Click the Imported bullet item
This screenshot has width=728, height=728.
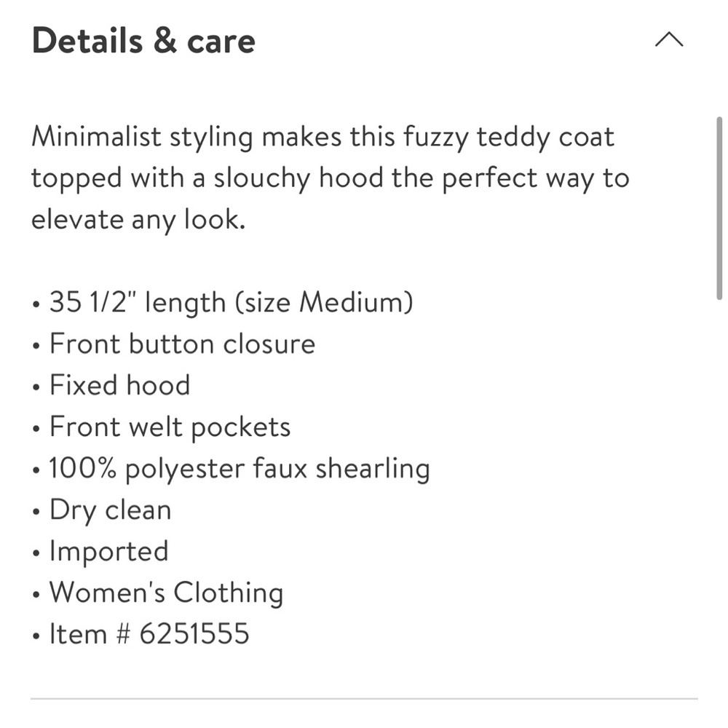coord(108,551)
